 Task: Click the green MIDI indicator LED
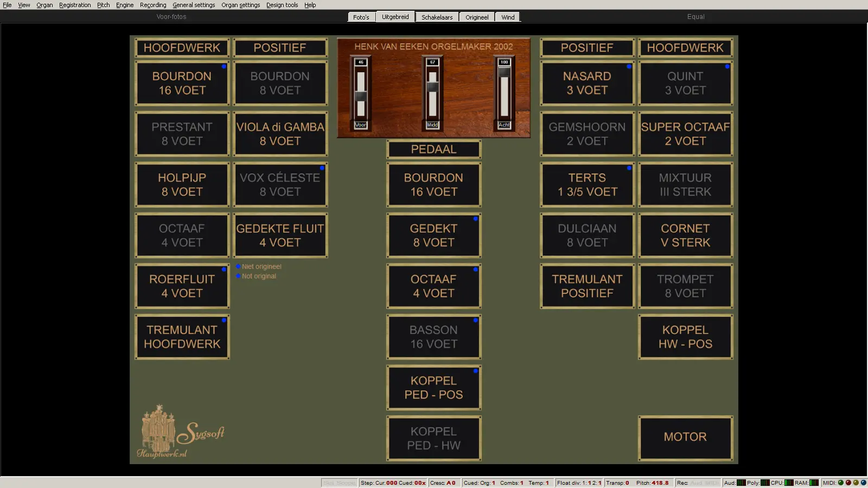click(841, 483)
